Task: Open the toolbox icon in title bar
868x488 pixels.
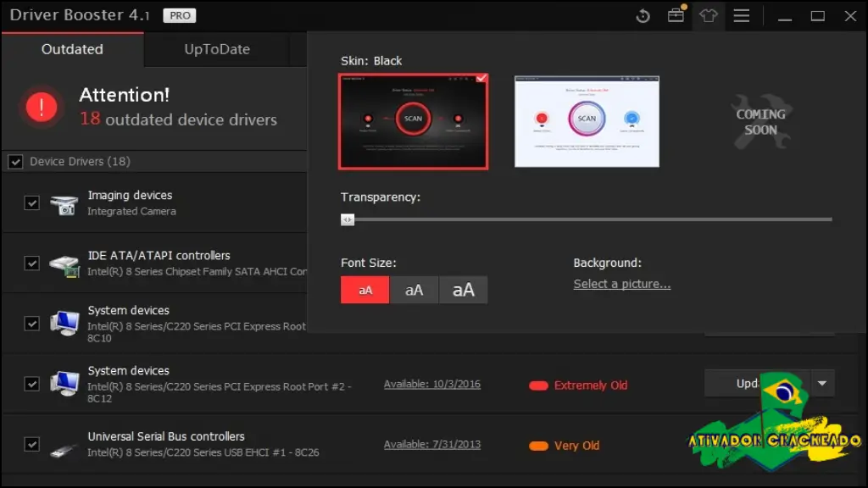Action: (x=676, y=14)
